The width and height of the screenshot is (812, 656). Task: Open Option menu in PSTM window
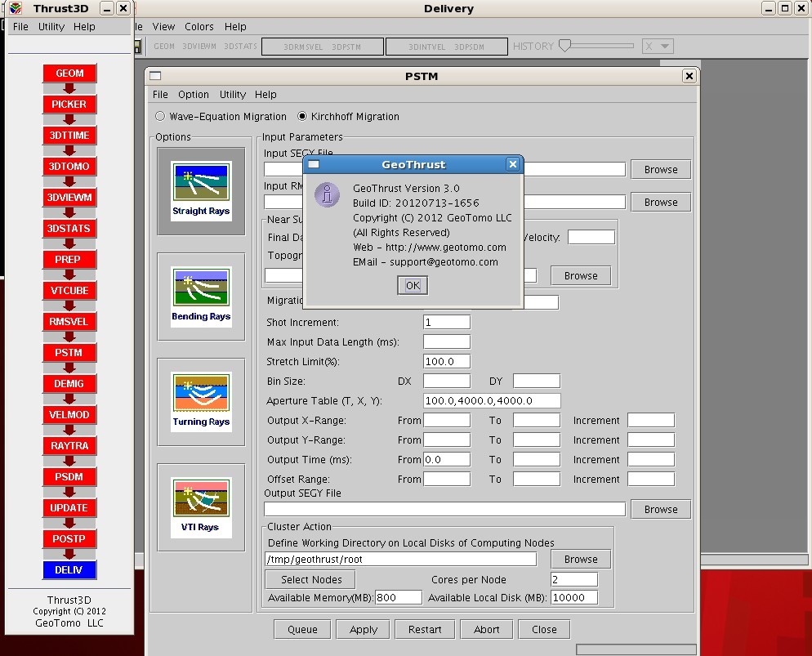pyautogui.click(x=194, y=94)
